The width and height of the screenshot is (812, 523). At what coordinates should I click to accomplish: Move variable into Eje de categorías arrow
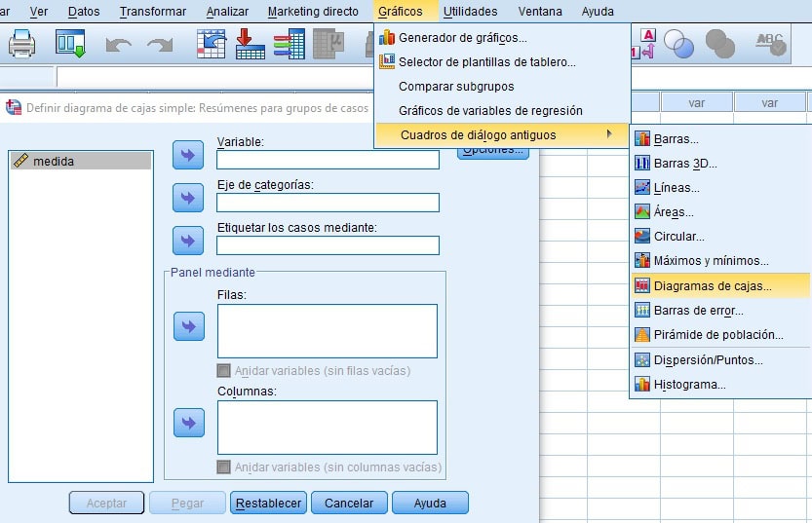[188, 198]
